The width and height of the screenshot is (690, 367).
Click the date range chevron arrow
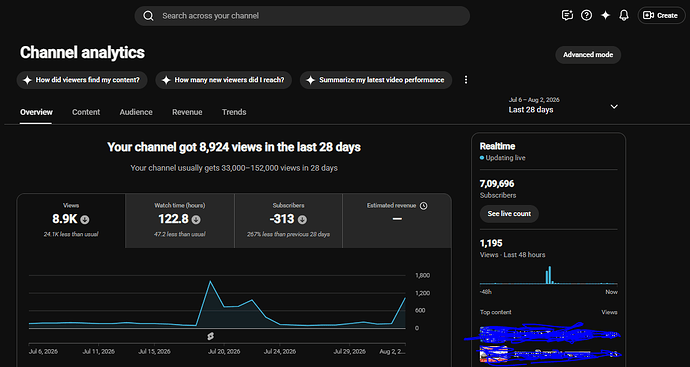pyautogui.click(x=614, y=106)
